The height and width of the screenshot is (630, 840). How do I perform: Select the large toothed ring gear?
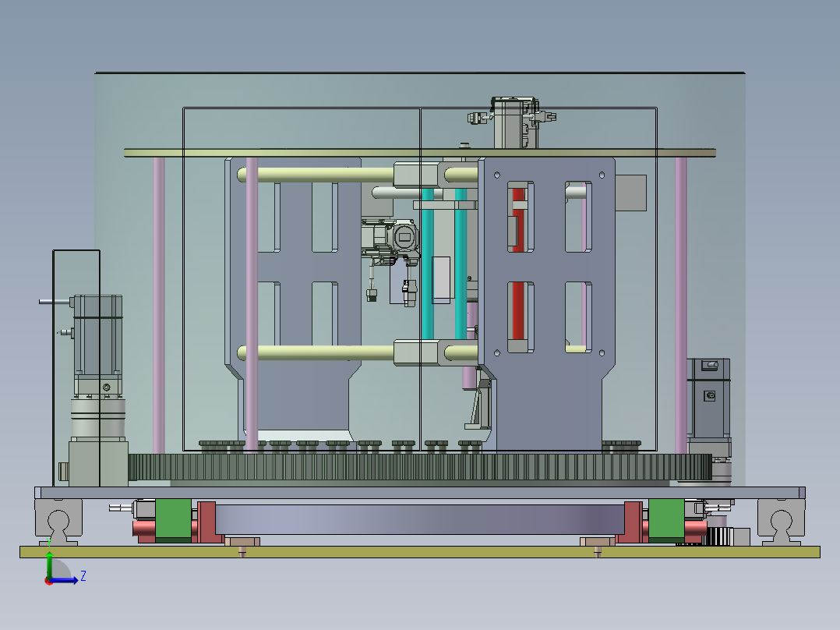click(x=419, y=467)
